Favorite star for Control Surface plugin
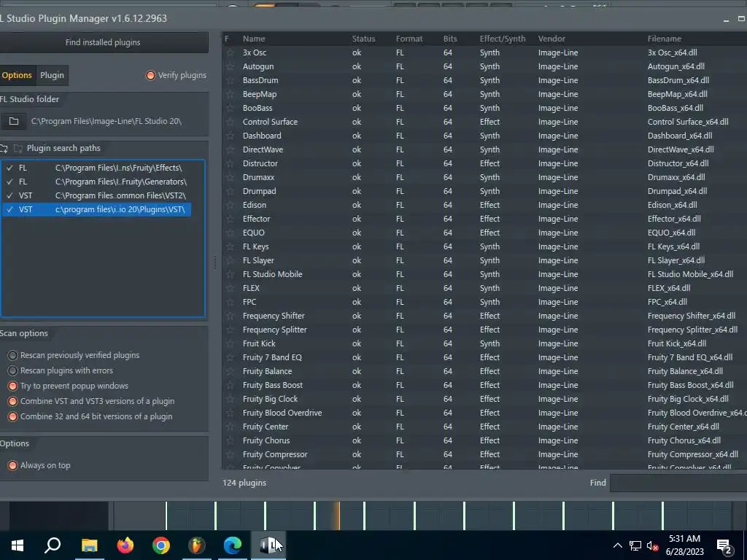Viewport: 747px width, 560px height. coord(230,122)
